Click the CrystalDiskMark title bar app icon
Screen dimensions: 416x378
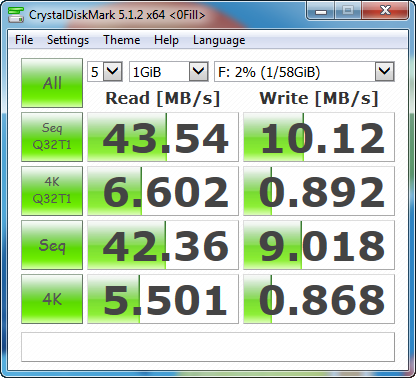tap(16, 15)
